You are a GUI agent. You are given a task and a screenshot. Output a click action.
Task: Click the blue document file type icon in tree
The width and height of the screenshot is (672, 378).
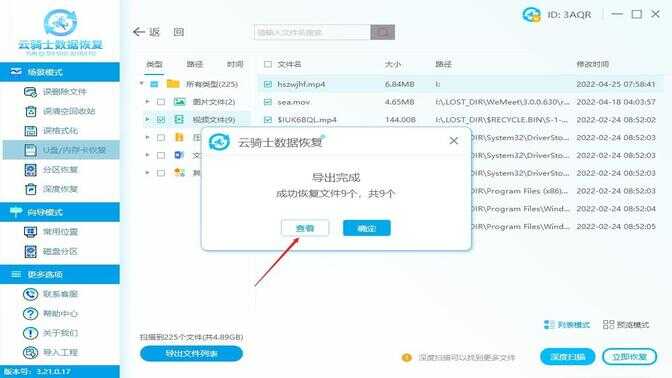click(x=179, y=155)
